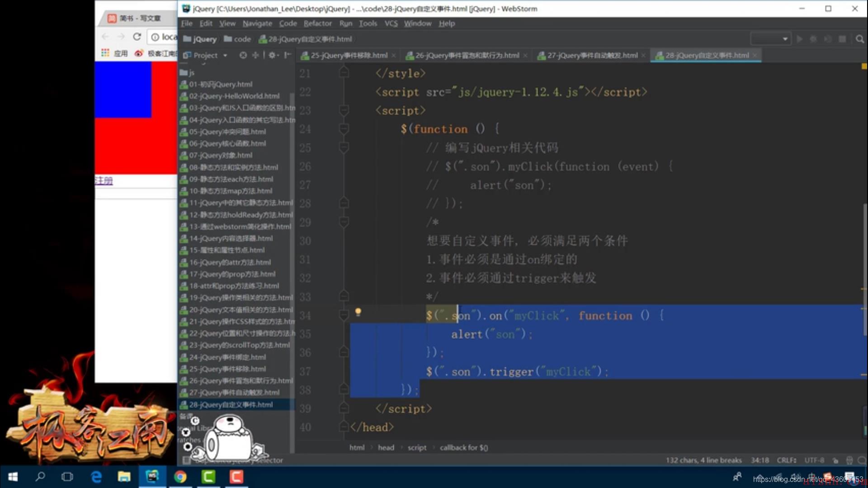The width and height of the screenshot is (868, 488).
Task: Open the run configuration dropdown
Action: [x=770, y=39]
